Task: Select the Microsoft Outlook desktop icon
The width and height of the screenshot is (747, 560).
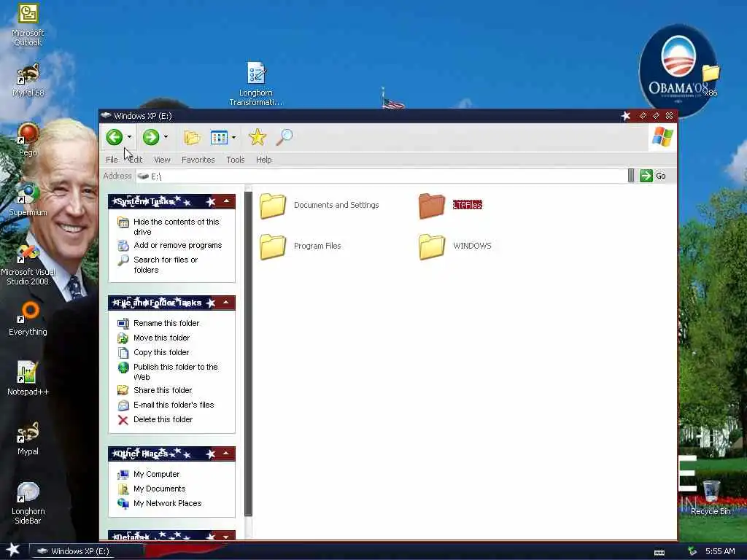Action: (28, 25)
